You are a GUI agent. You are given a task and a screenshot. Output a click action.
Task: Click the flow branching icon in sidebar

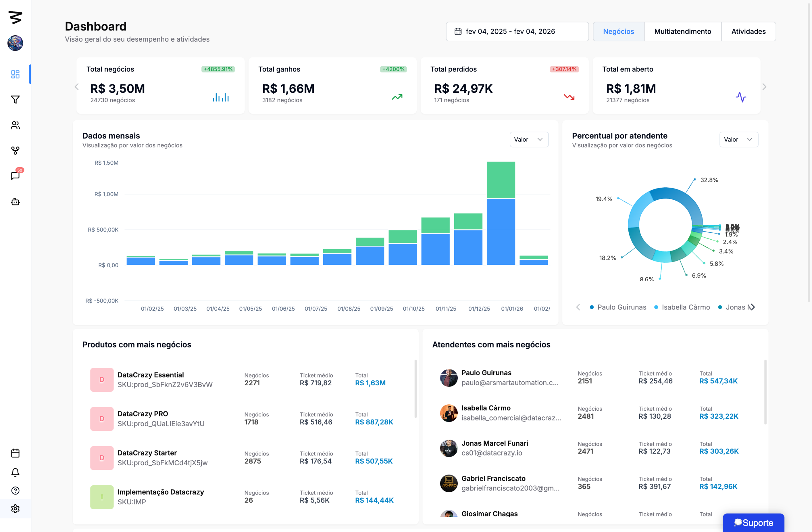tap(15, 150)
